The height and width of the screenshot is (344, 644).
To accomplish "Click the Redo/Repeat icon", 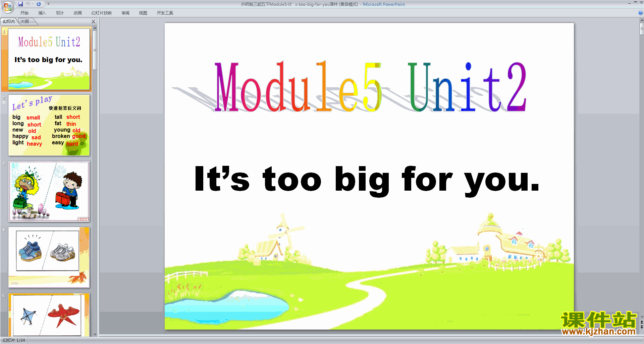I will pyautogui.click(x=39, y=4).
